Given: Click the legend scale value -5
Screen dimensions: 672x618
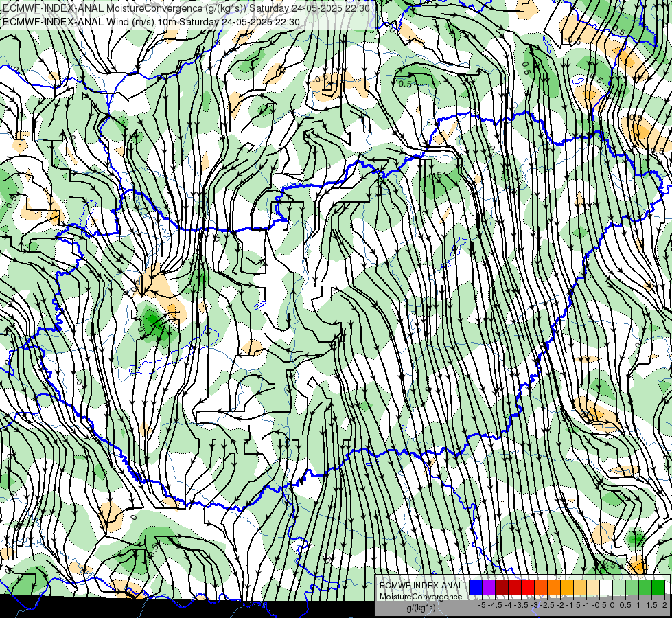Looking at the screenshot, I should (x=482, y=605).
